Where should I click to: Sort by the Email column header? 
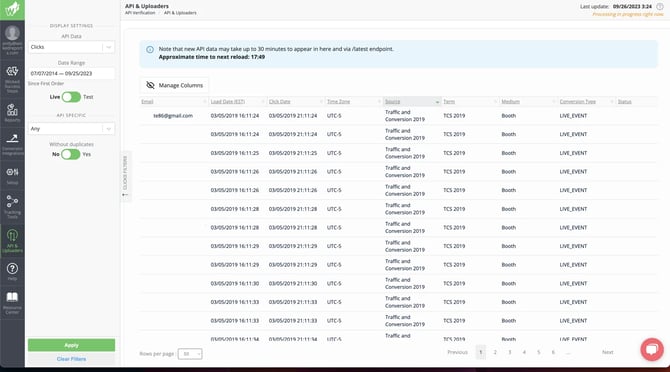coord(147,102)
